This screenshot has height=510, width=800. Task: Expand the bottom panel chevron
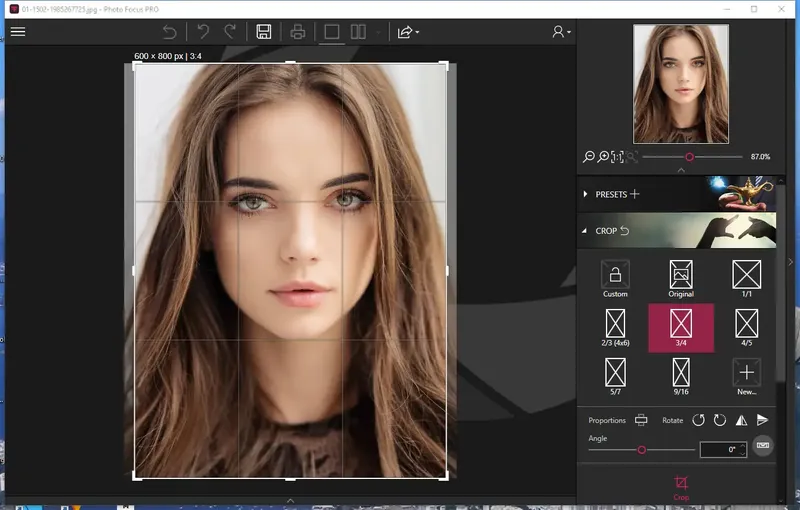click(x=290, y=500)
